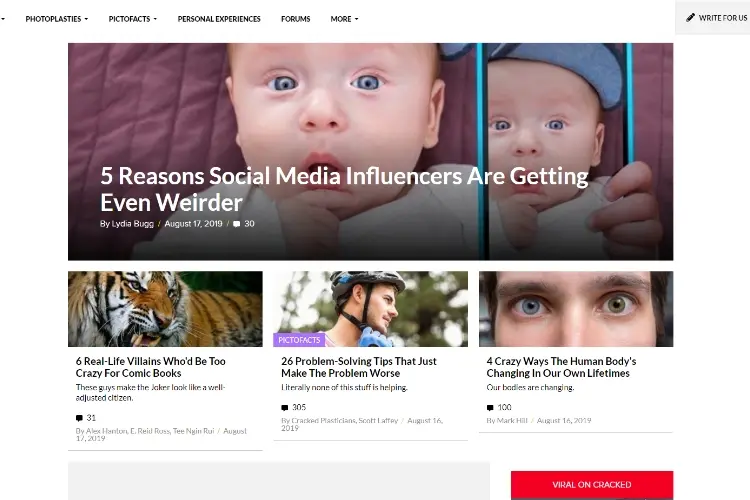Viewport: 750px width, 500px height.
Task: Open the two-colored eyes thumbnail
Action: coord(576,309)
